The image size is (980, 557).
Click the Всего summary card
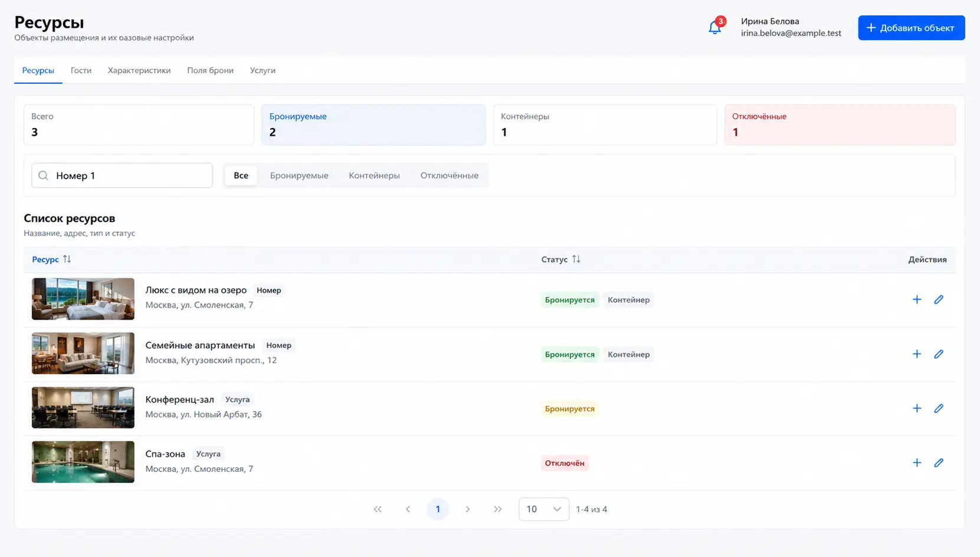point(139,125)
